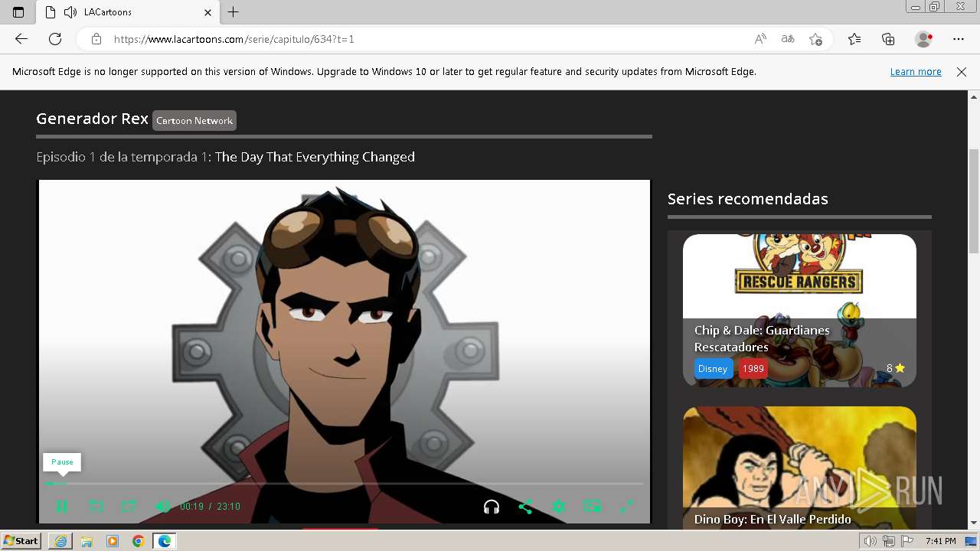Select the LACartoons browser tab

126,12
